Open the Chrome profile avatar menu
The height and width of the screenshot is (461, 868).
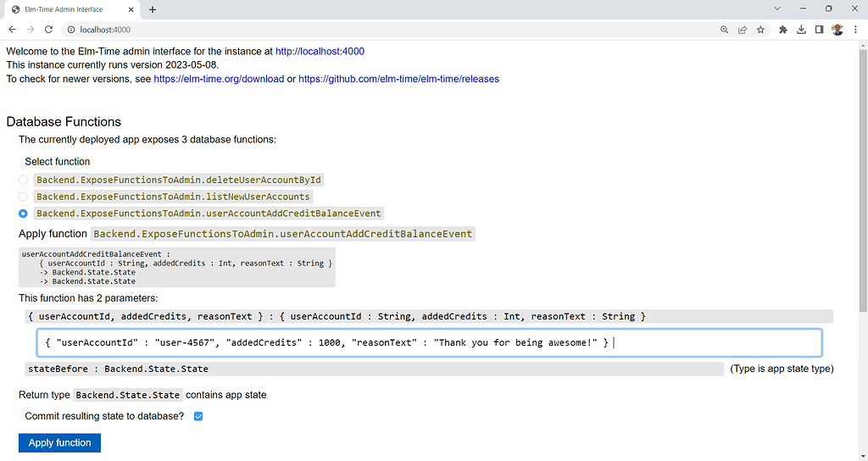point(837,29)
